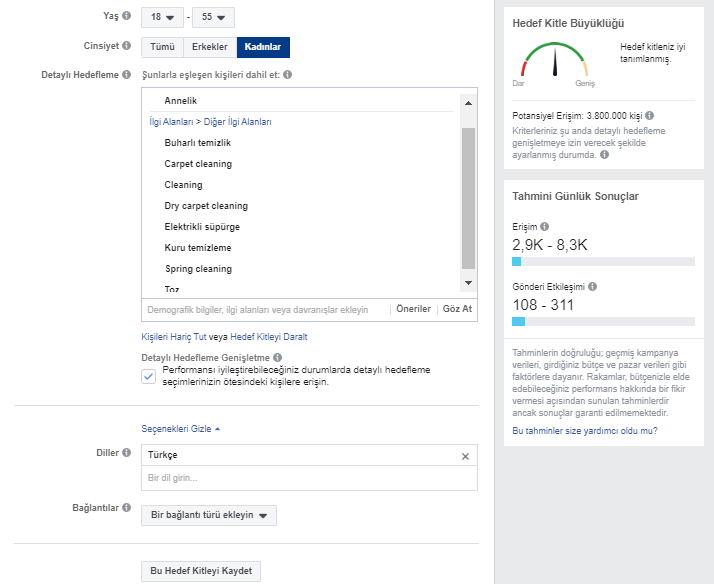Screen dimensions: 714x584
Task: Click info icon after 'ayarlanmış durumda'
Action: click(604, 155)
